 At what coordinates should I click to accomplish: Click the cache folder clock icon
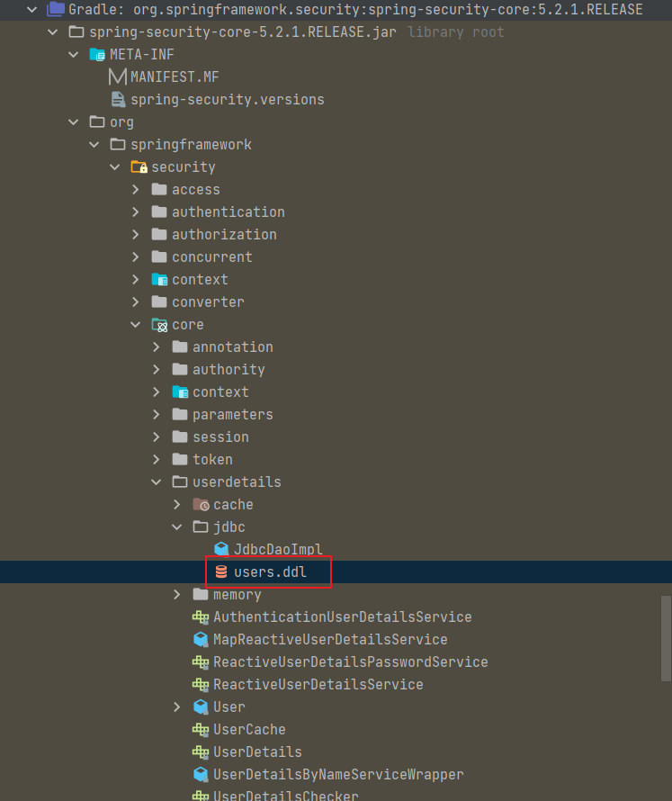pos(201,505)
